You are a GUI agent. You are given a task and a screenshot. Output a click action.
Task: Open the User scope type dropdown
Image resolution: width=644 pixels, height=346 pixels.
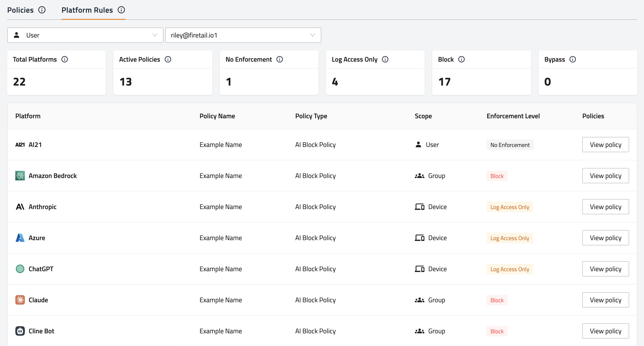(85, 35)
